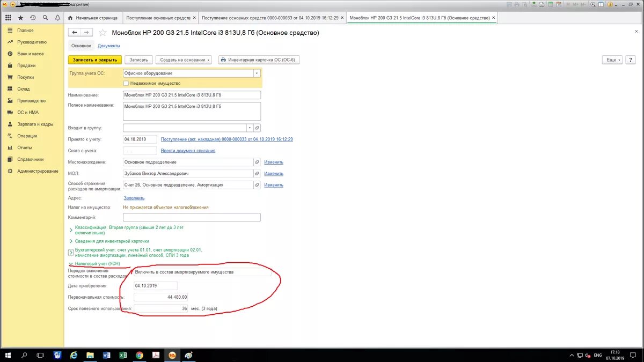The height and width of the screenshot is (362, 644).
Task: Click the Первоначальная стоимость field
Action: pos(161,297)
